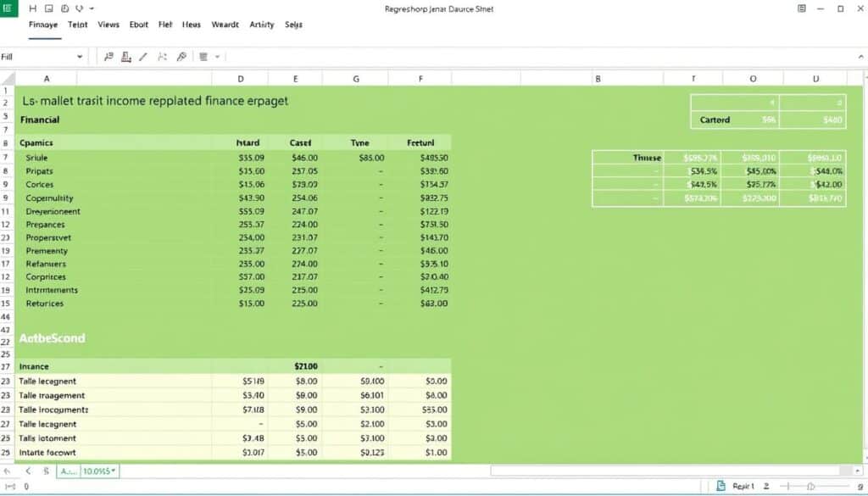Select the "Copemulrity" row label
Viewport: 868px width, 496px height.
(x=49, y=198)
